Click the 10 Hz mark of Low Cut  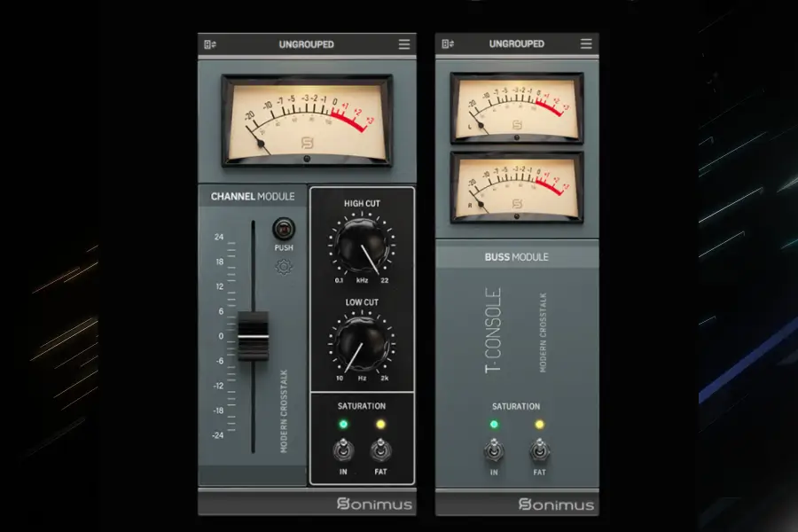pos(340,379)
